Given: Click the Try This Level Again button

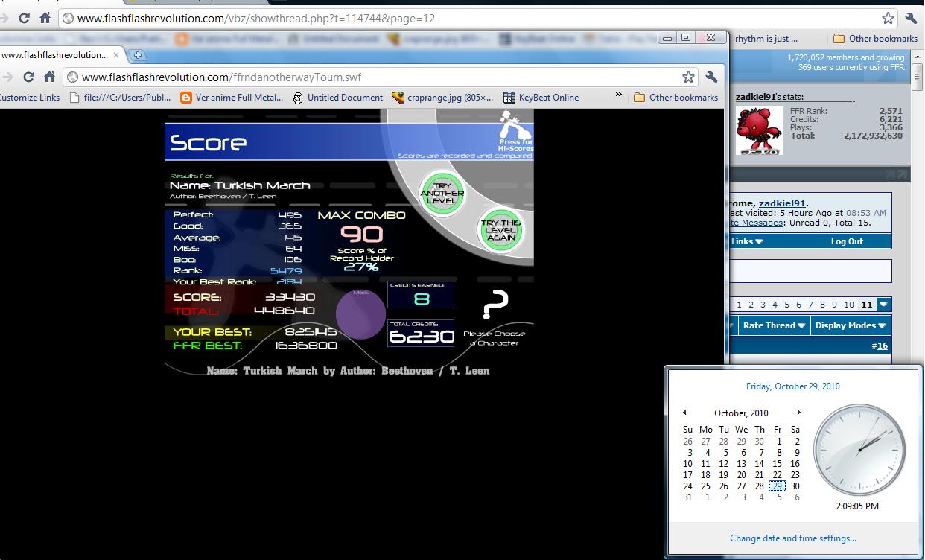Looking at the screenshot, I should point(501,230).
